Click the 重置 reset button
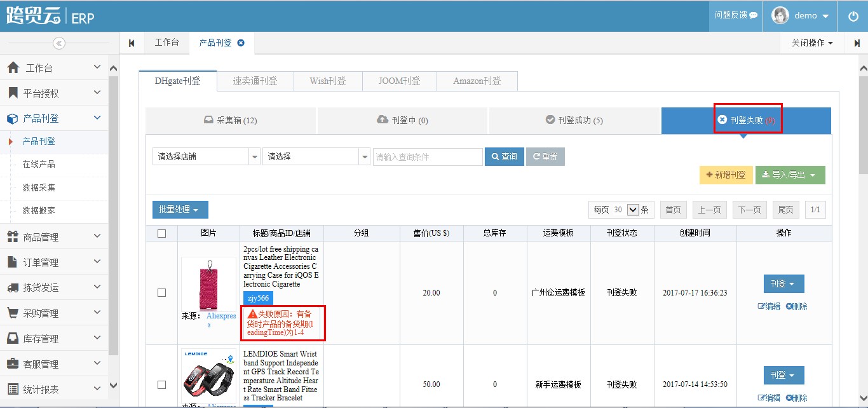 [x=545, y=156]
